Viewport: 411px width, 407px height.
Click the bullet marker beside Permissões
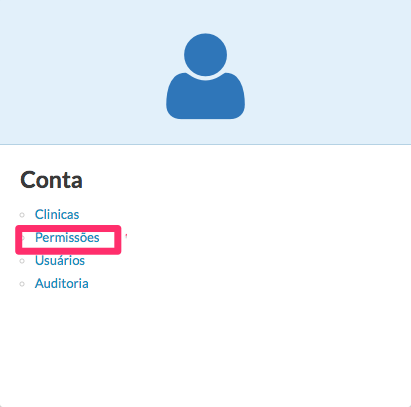click(23, 238)
